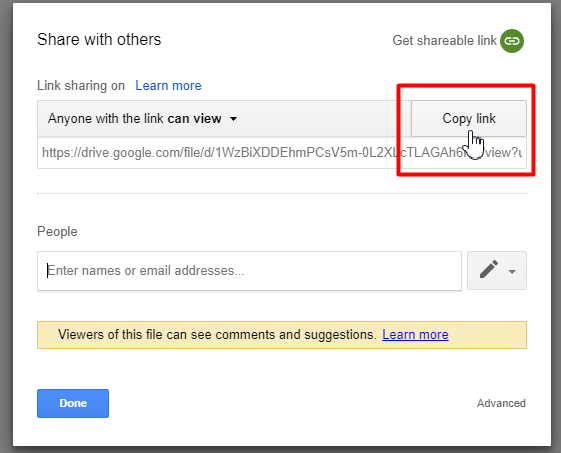Expand the Anyone with the link can view dropdown
This screenshot has width=561, height=453.
142,118
